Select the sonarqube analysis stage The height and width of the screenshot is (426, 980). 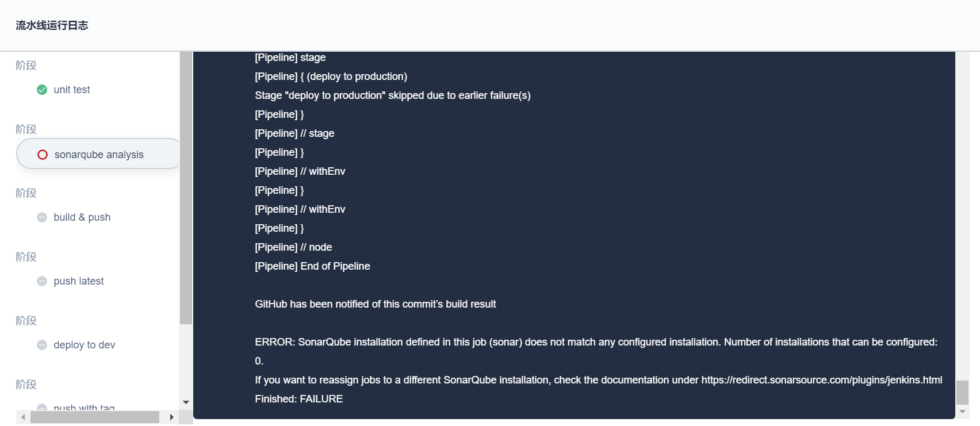click(x=98, y=154)
